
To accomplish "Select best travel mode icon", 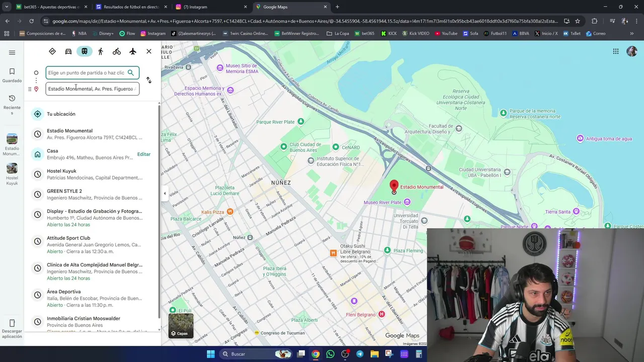I will point(52,51).
